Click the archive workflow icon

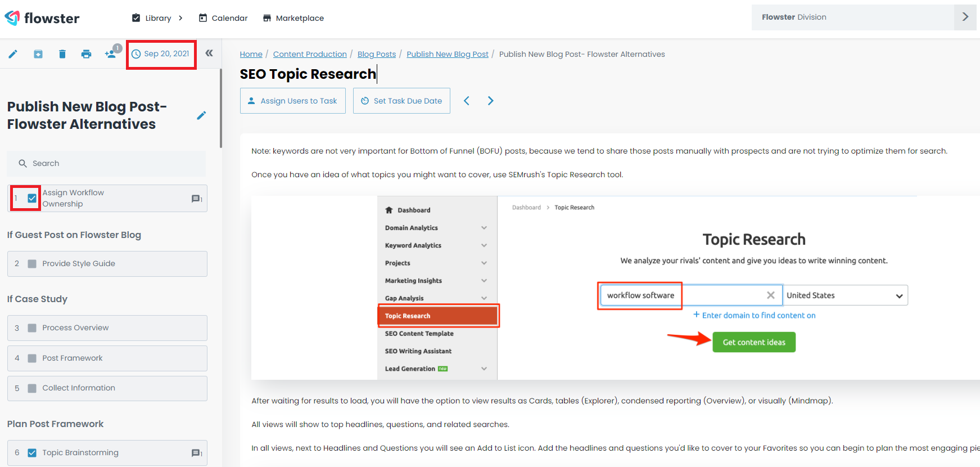pos(38,54)
